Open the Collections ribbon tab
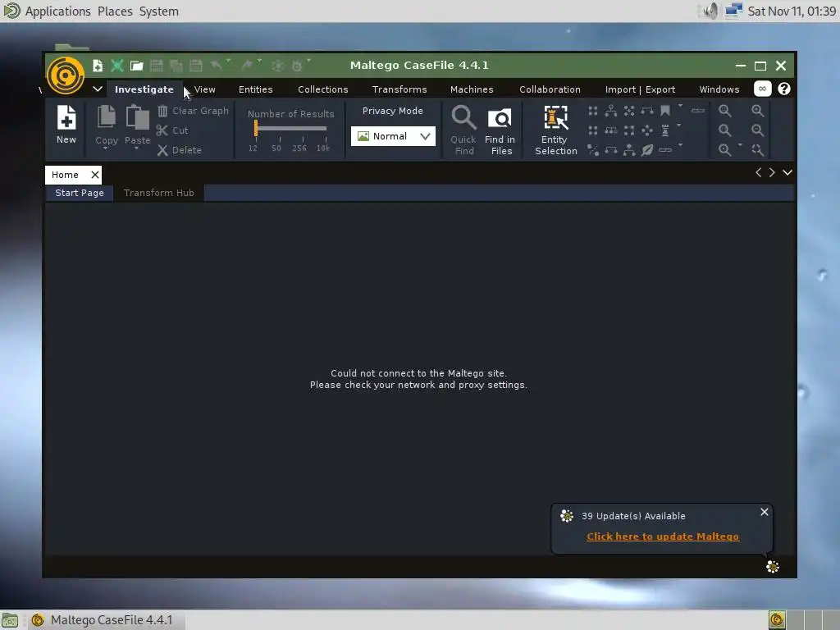 pyautogui.click(x=323, y=89)
